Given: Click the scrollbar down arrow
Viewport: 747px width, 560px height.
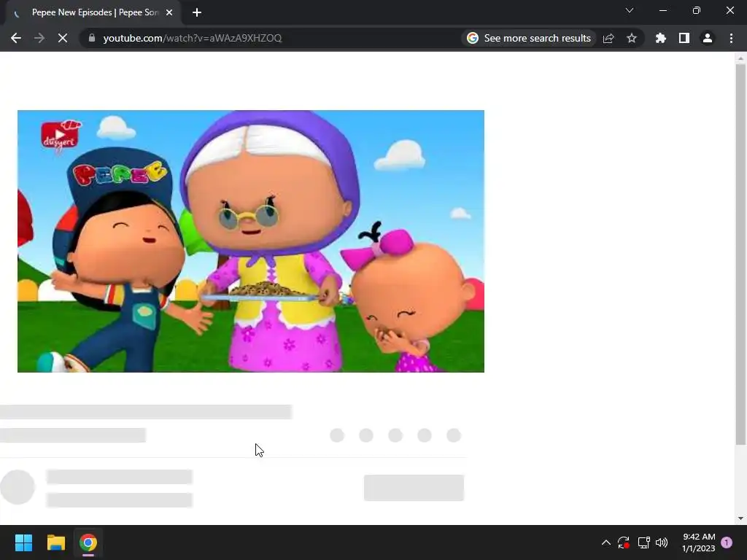Looking at the screenshot, I should (740, 518).
